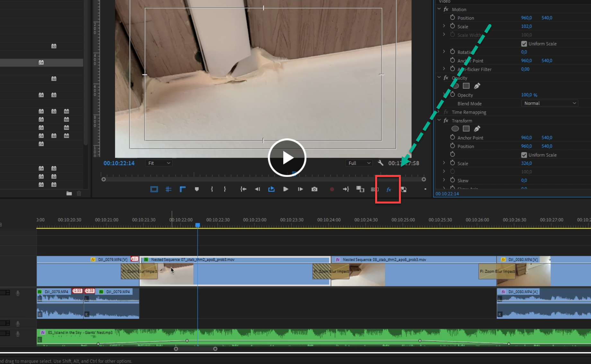Click the Mark In icon

211,189
